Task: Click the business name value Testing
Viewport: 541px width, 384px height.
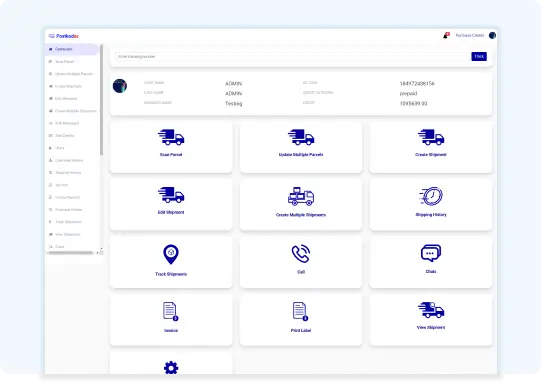Action: tap(234, 104)
